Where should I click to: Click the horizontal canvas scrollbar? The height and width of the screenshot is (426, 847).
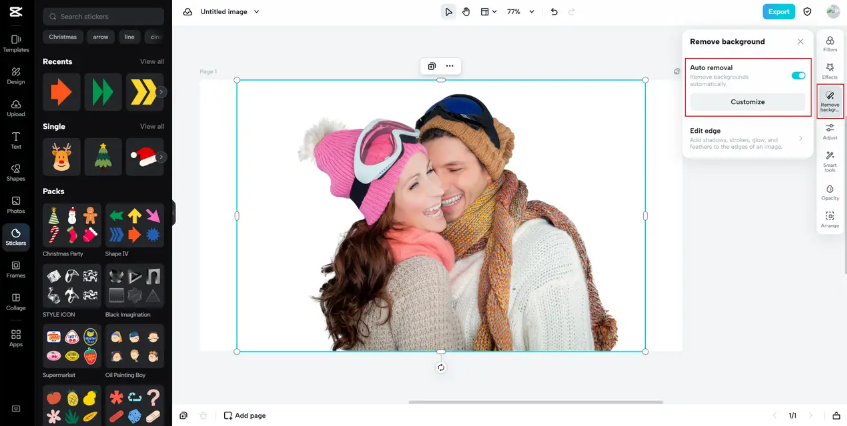(x=535, y=402)
